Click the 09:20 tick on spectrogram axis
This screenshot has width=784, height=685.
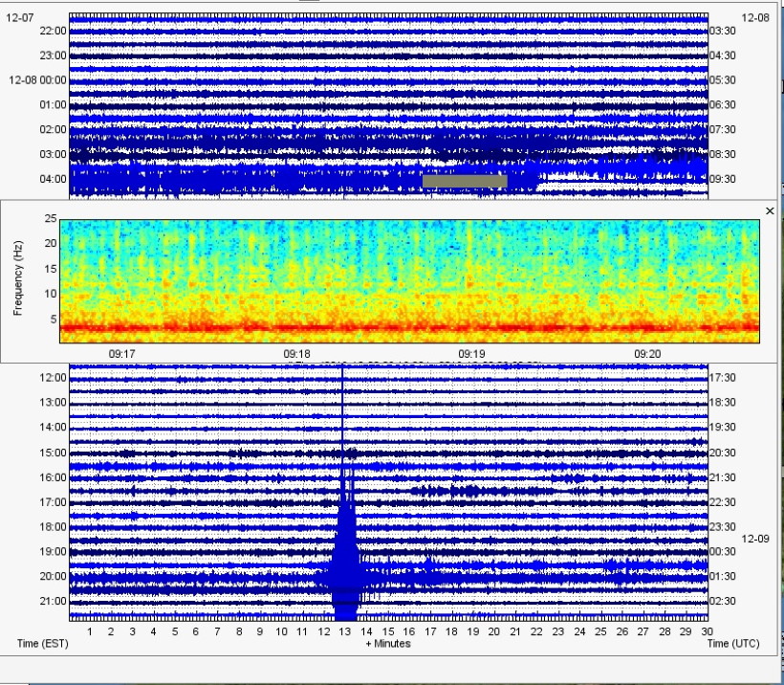point(647,353)
